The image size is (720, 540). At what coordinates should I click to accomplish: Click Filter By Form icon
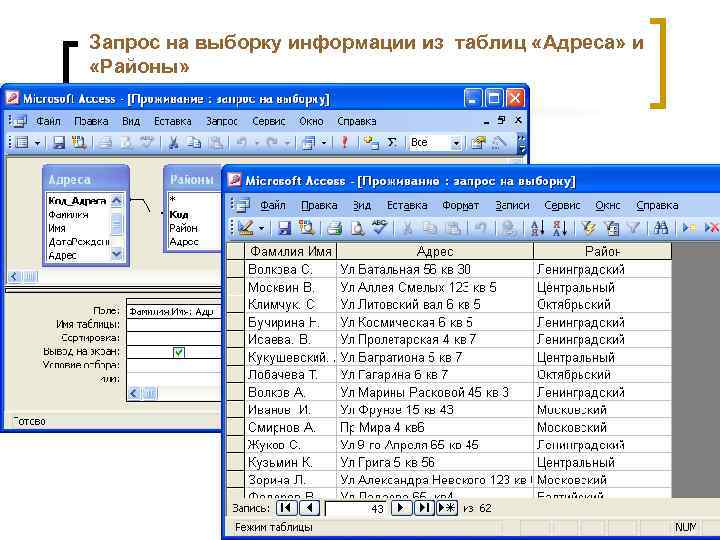coord(611,228)
